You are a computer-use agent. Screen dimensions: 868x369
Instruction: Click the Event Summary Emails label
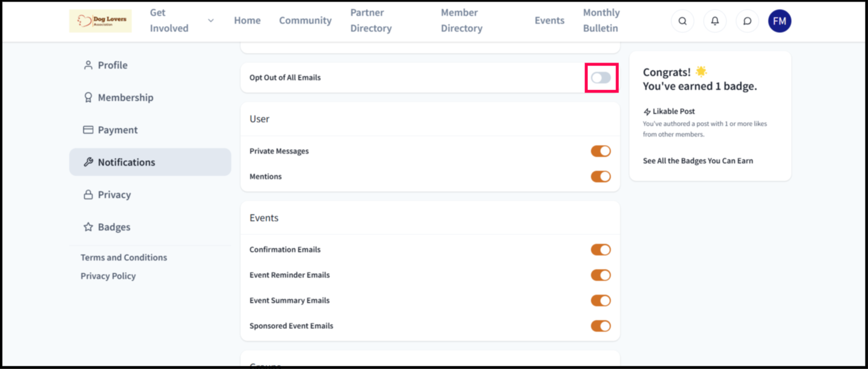[289, 301]
